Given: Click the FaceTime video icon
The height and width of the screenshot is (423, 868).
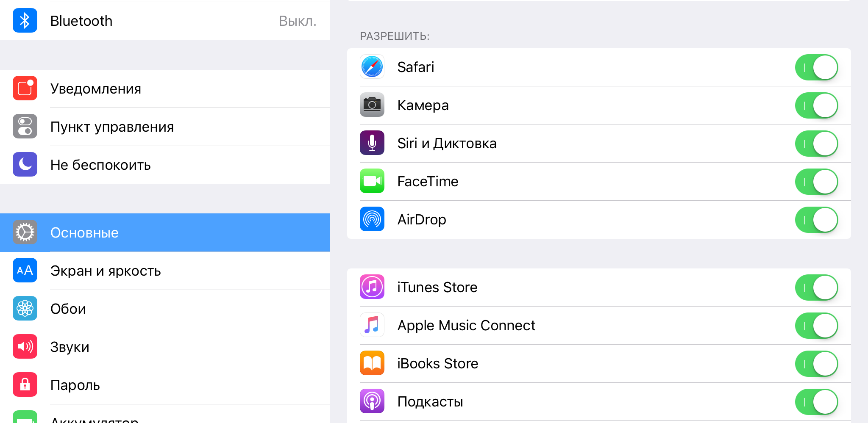Looking at the screenshot, I should coord(372,181).
